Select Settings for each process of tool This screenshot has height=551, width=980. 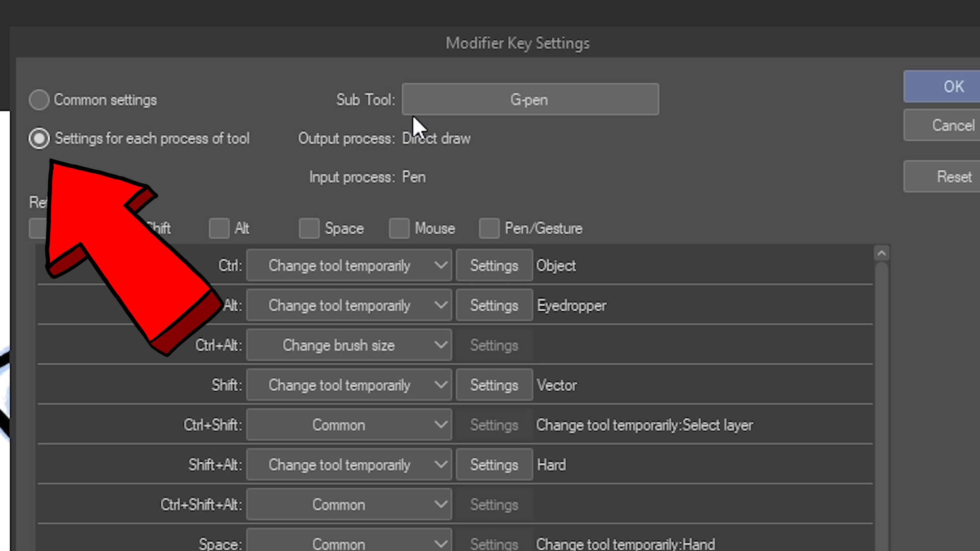pos(39,138)
